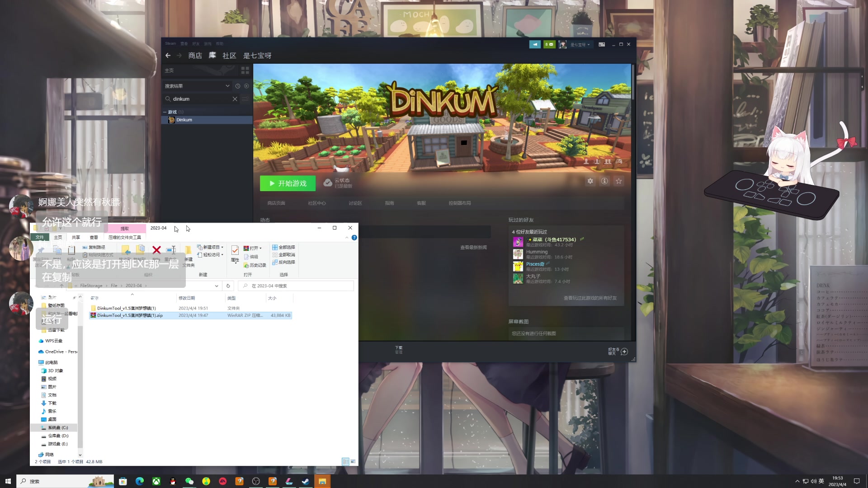The height and width of the screenshot is (488, 868).
Task: Open the game settings gear icon
Action: click(590, 181)
